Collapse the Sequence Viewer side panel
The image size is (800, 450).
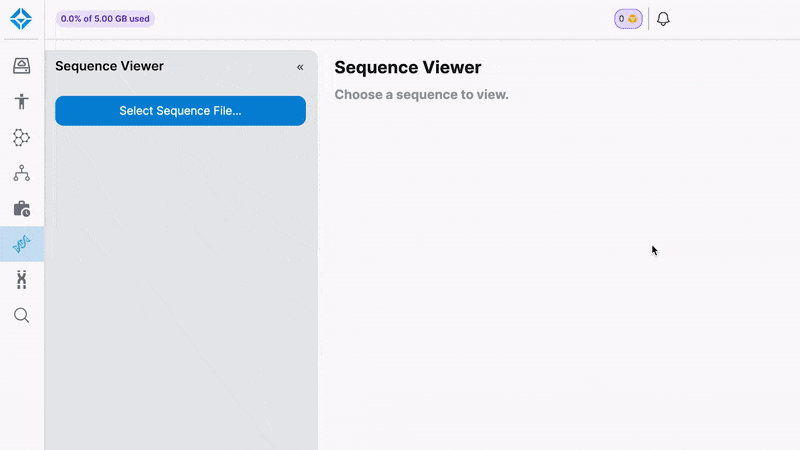click(300, 67)
